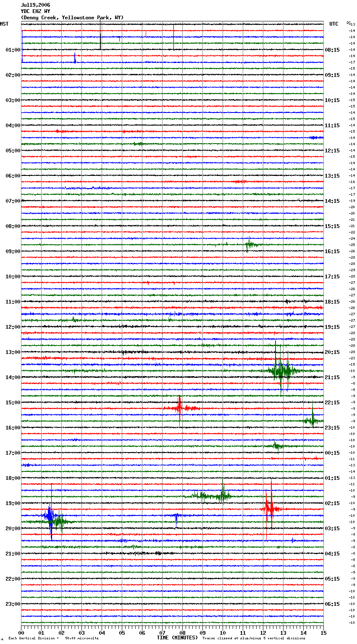This screenshot has width=357, height=644.
Task: Click the "08:15" UTC time label
Action: (332, 50)
